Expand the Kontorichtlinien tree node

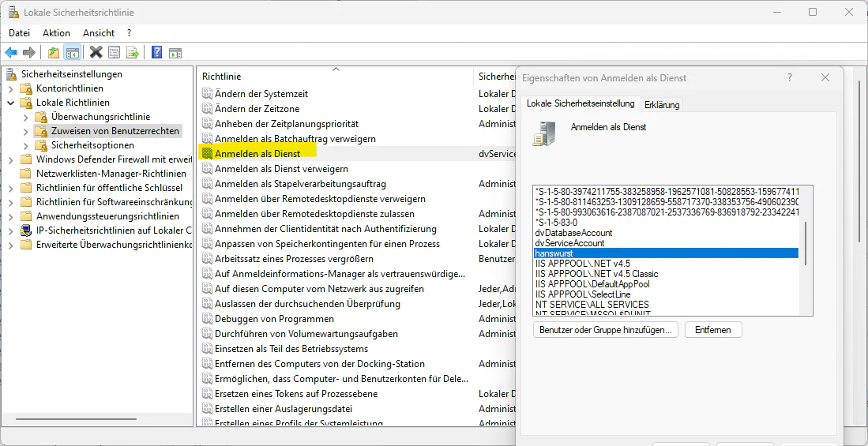[11, 88]
